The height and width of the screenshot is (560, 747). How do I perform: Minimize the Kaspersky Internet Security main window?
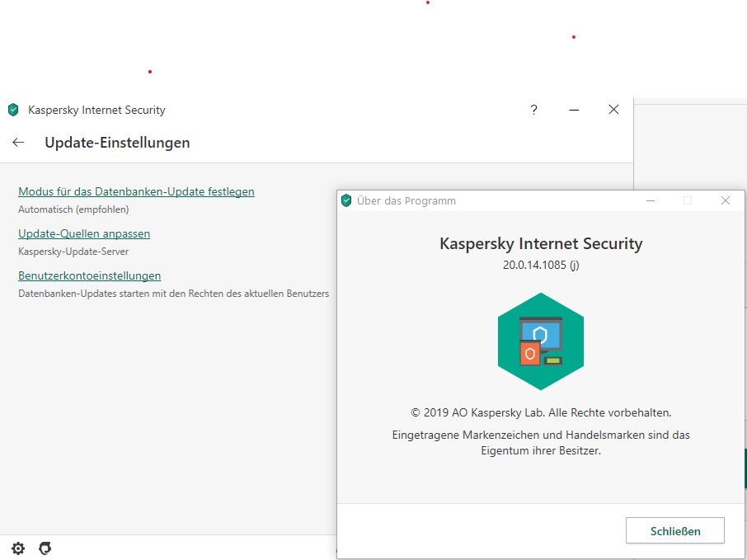(x=574, y=110)
